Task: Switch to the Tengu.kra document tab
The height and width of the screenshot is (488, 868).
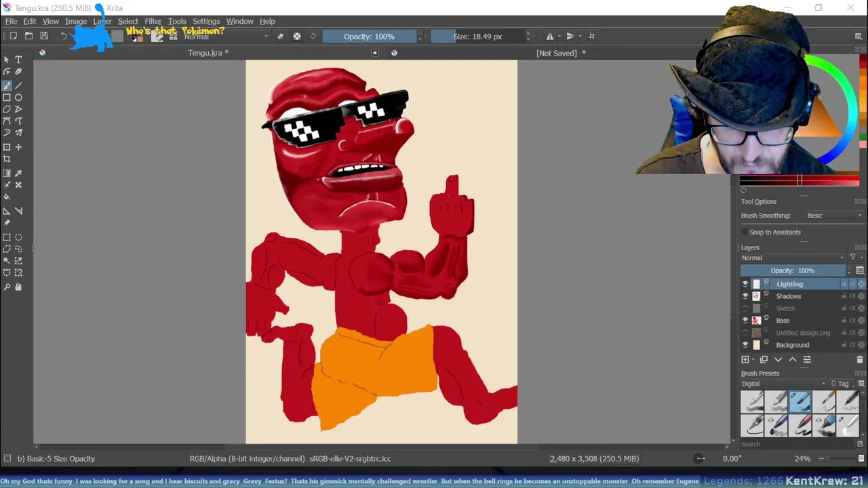Action: [208, 53]
